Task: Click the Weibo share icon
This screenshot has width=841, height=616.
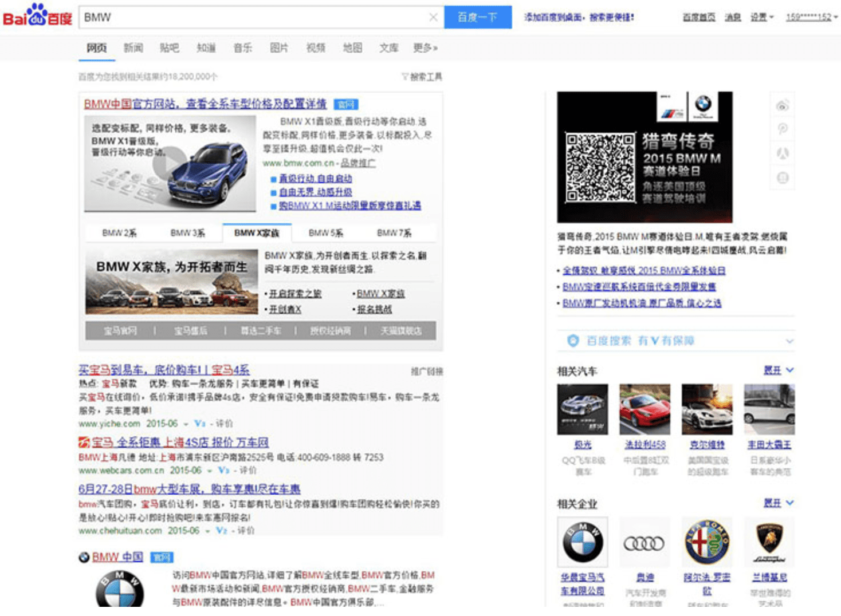Action: coord(783,105)
